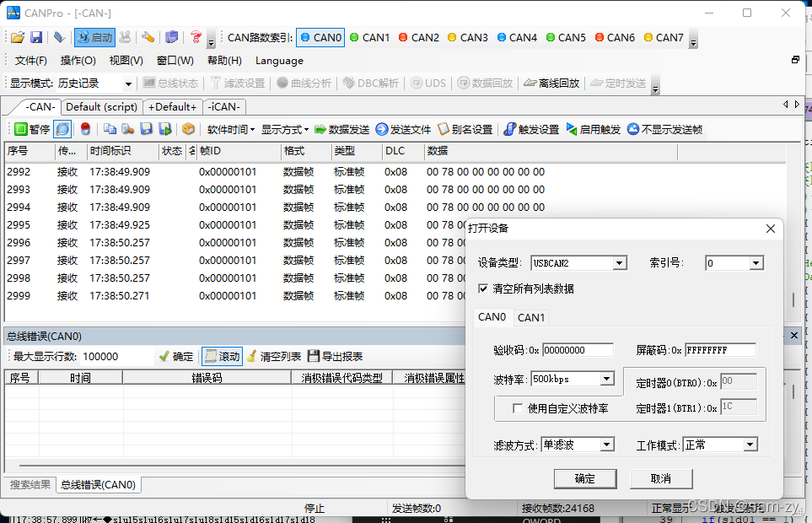Open 别名设置 alias settings
Viewport: 812px width, 523px height.
tap(465, 129)
